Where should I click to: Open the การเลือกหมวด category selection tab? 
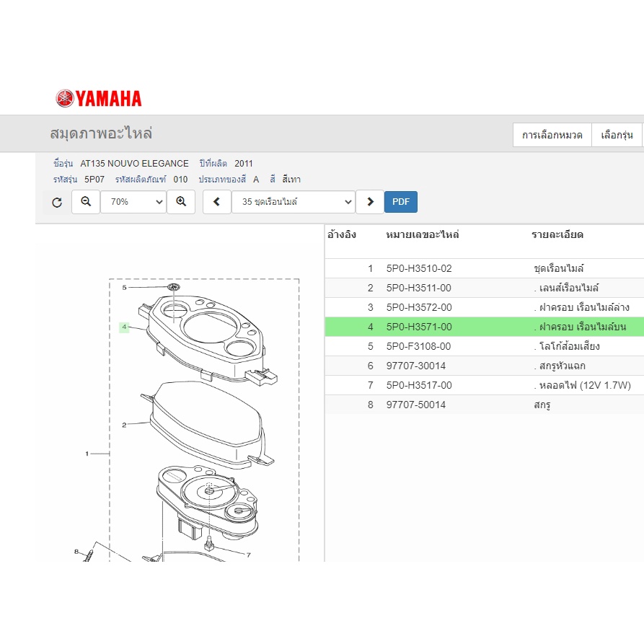tap(552, 135)
